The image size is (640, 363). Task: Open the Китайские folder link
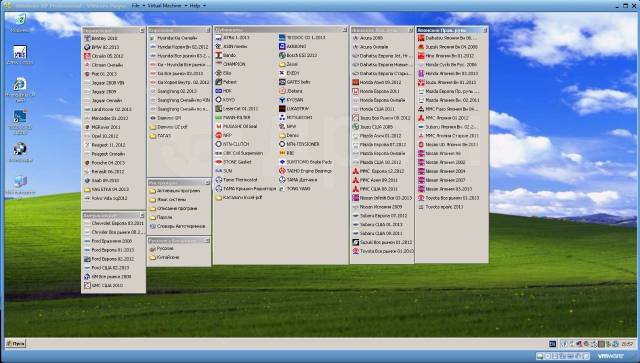tap(164, 257)
